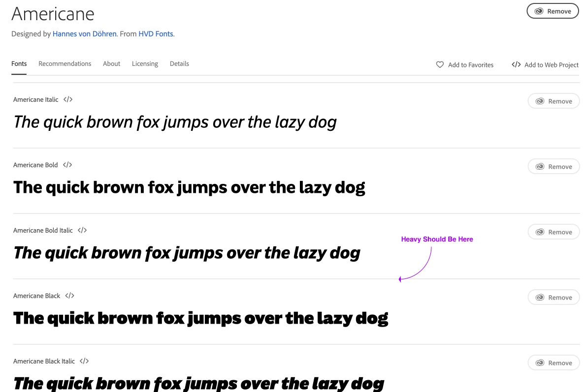
Task: Switch to the Fonts tab
Action: [19, 63]
